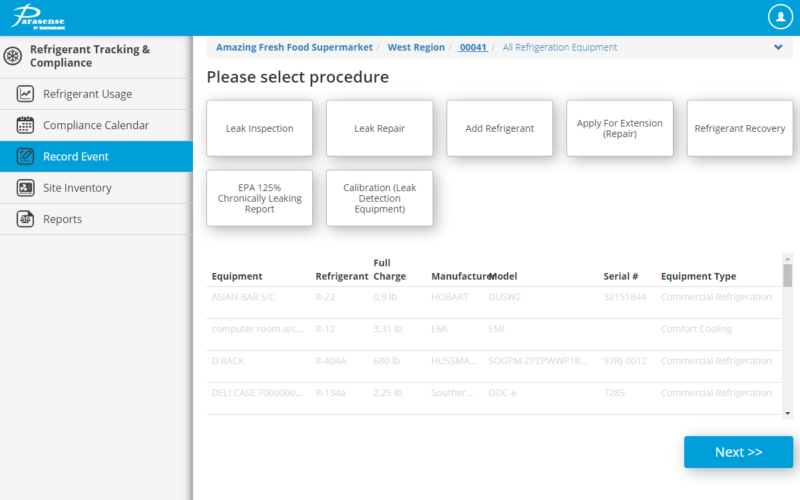
Task: Click the 00041 breadcrumb link
Action: tap(472, 47)
